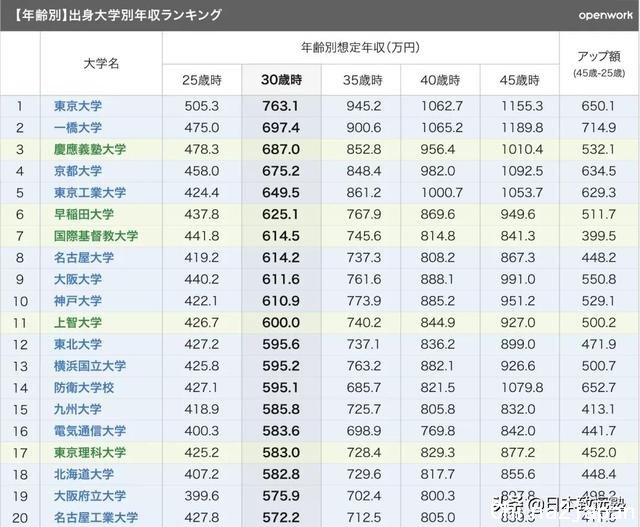The image size is (640, 527).
Task: Select the value 773.9
Action: [x=364, y=301]
